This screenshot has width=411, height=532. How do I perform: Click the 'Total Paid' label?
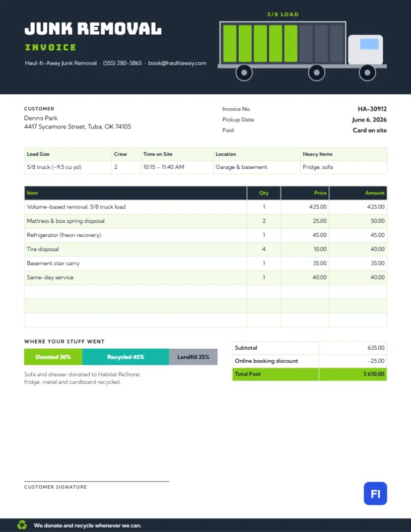[247, 374]
